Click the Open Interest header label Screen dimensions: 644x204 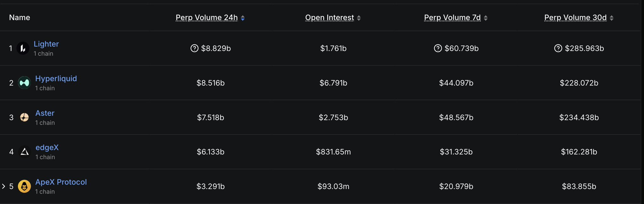pos(329,18)
